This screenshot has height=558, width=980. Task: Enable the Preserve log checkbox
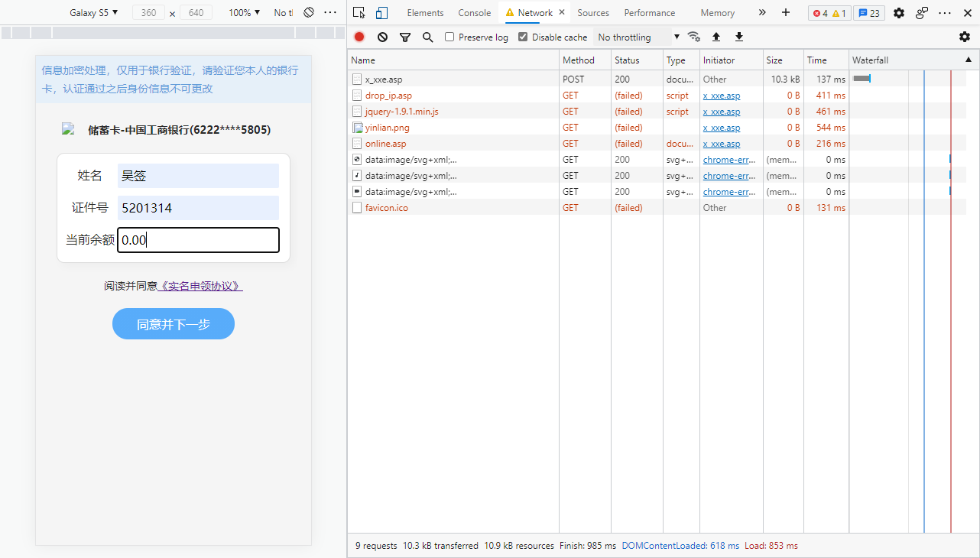tap(449, 37)
